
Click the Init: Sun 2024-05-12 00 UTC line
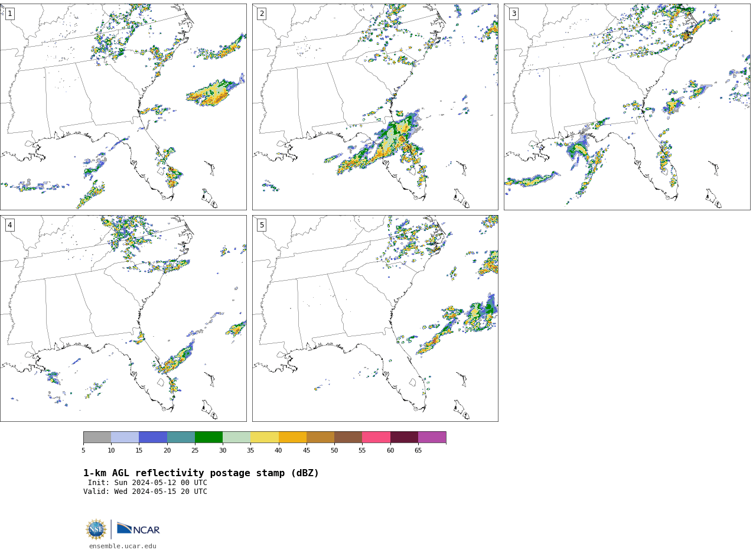pyautogui.click(x=148, y=483)
